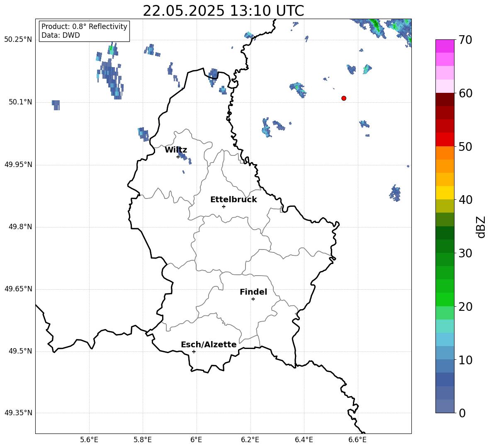Click the 10 tick on the colorbar
The height and width of the screenshot is (448, 491).
click(x=465, y=360)
